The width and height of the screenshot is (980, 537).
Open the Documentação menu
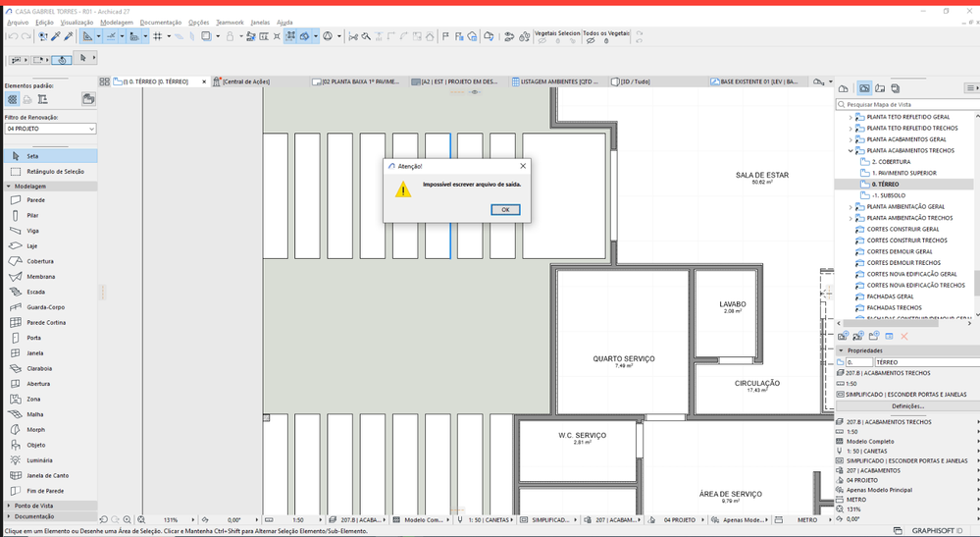click(161, 23)
